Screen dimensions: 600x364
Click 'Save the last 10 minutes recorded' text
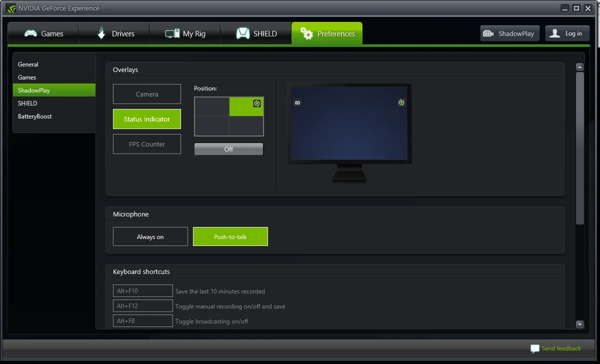[x=220, y=291]
